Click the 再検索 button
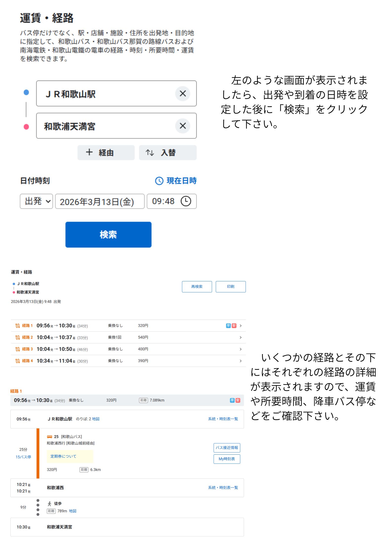This screenshot has width=392, height=555. [x=197, y=287]
